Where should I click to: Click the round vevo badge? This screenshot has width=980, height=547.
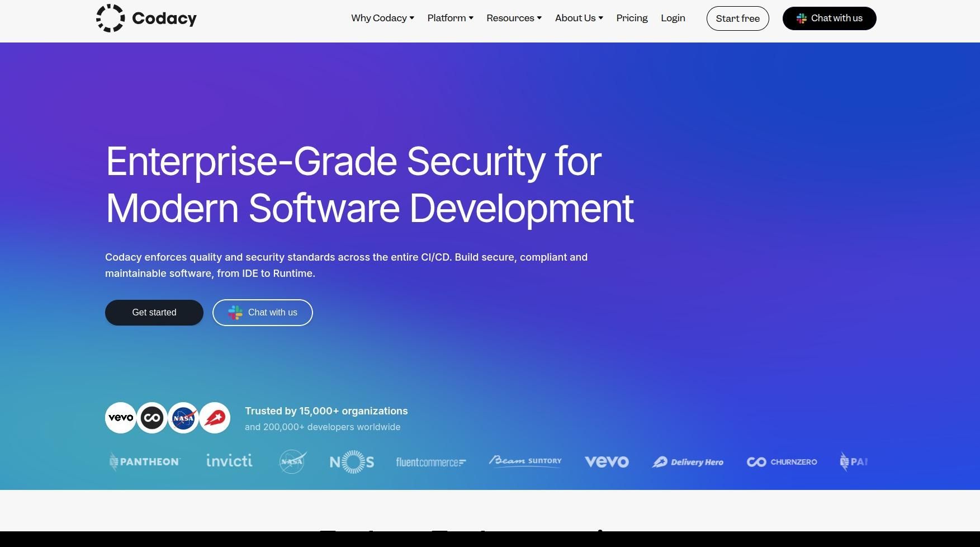121,418
